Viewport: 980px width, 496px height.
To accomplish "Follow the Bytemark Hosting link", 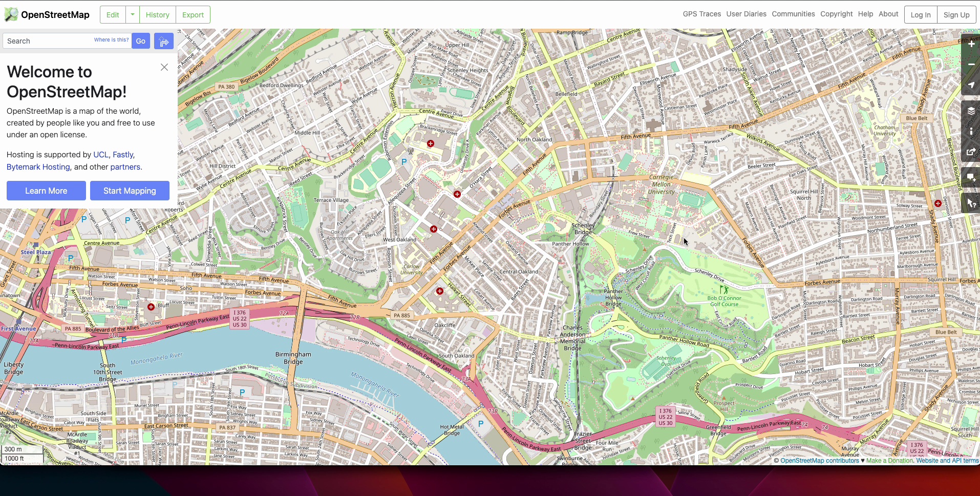I will click(x=38, y=167).
